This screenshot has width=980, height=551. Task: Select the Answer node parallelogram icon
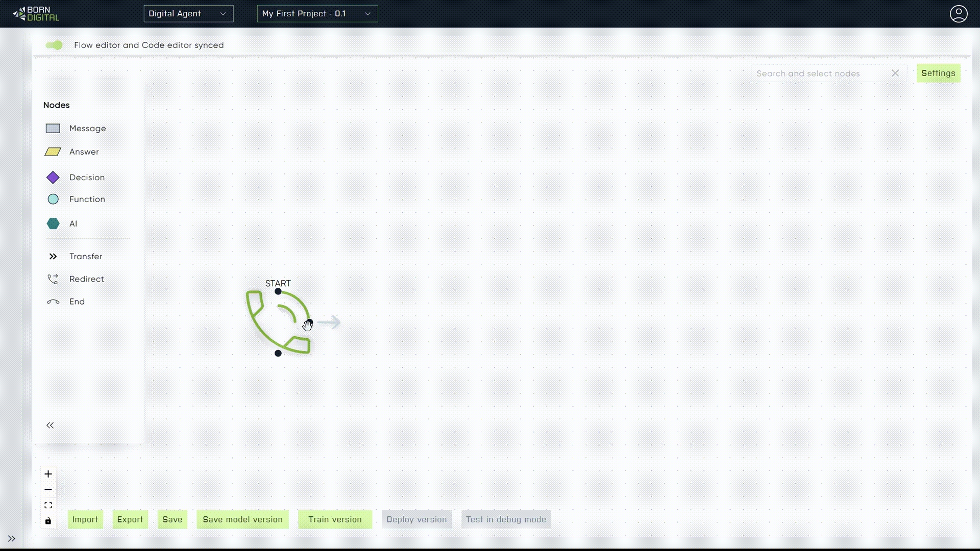[53, 152]
